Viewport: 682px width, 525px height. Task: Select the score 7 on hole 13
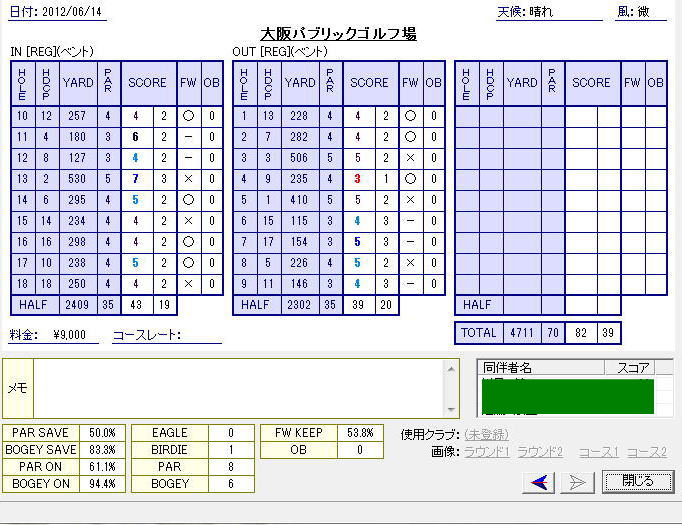[x=134, y=179]
